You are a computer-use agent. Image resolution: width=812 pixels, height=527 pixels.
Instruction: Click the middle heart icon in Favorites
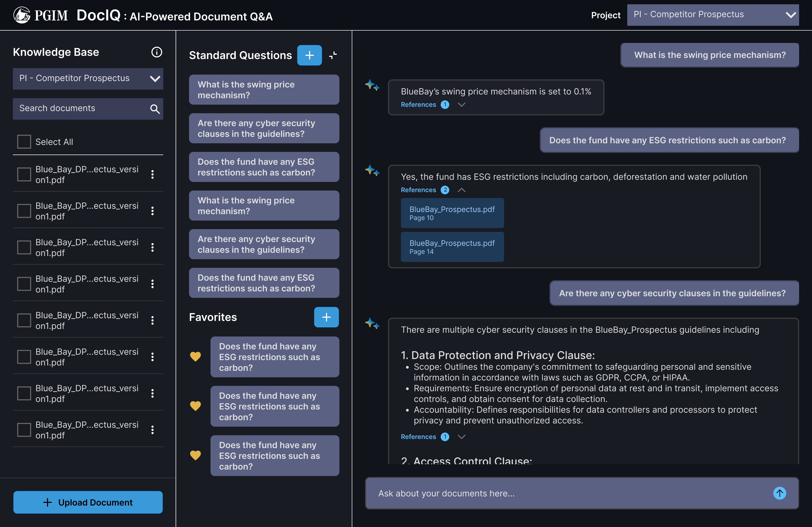click(x=195, y=406)
